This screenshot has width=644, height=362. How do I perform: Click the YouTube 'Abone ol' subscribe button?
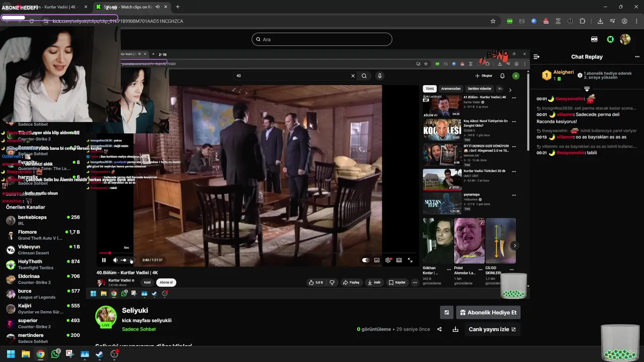[166, 283]
